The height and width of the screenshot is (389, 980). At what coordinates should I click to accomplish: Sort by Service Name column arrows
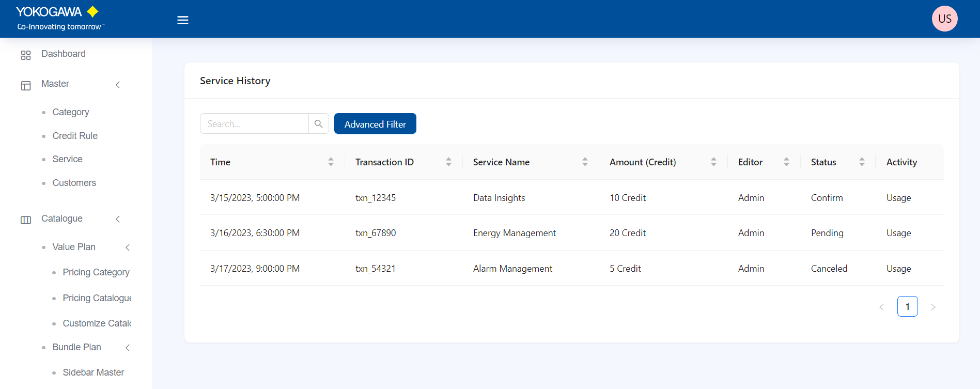click(x=585, y=162)
